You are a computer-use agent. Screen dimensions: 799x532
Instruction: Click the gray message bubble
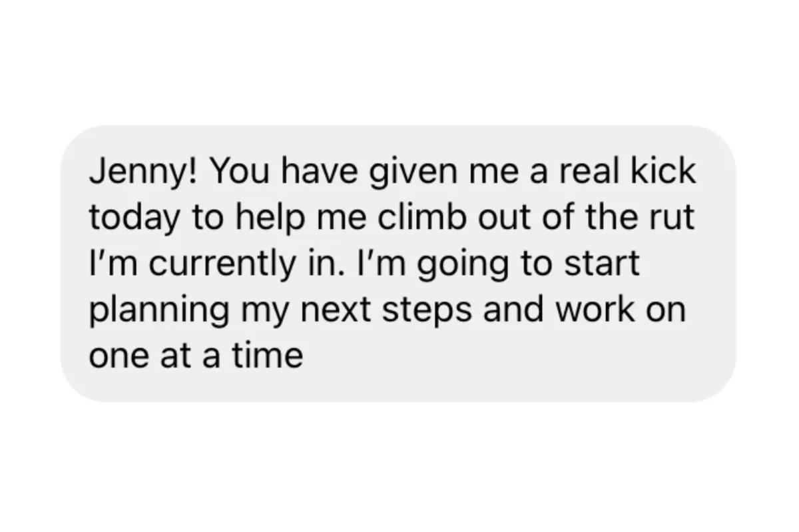[398, 264]
